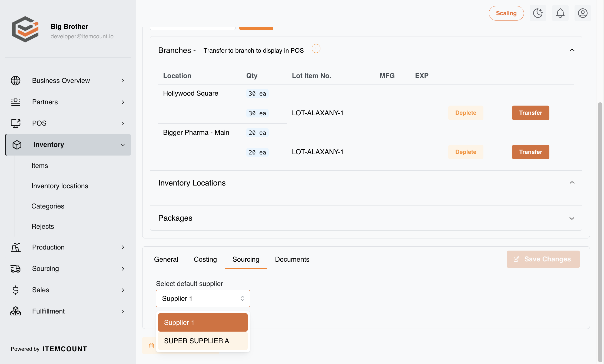Click the Scaling plan button
The image size is (604, 364).
pos(506,13)
